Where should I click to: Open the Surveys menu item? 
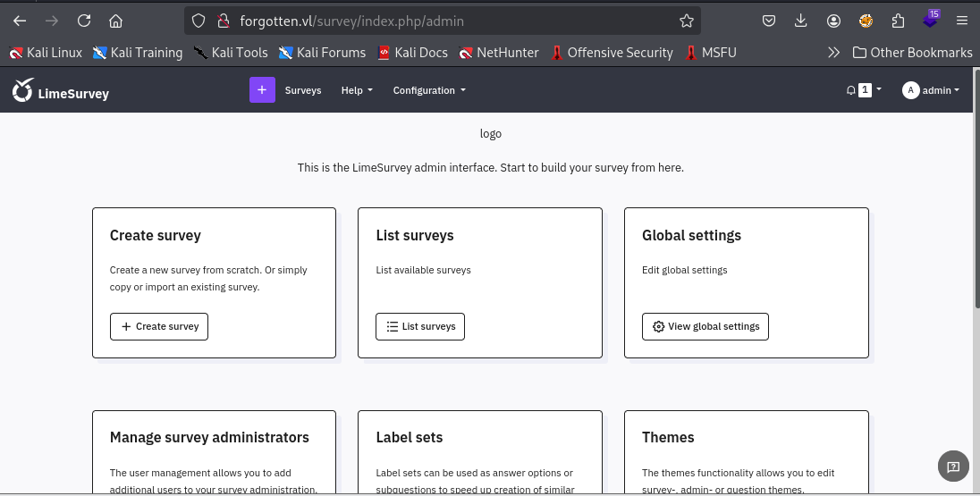(303, 90)
